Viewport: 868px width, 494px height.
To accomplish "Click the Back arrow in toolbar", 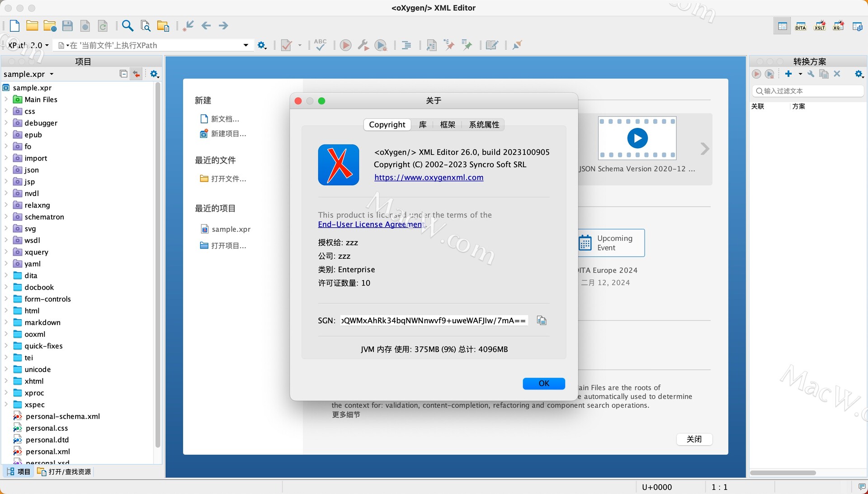I will 206,26.
